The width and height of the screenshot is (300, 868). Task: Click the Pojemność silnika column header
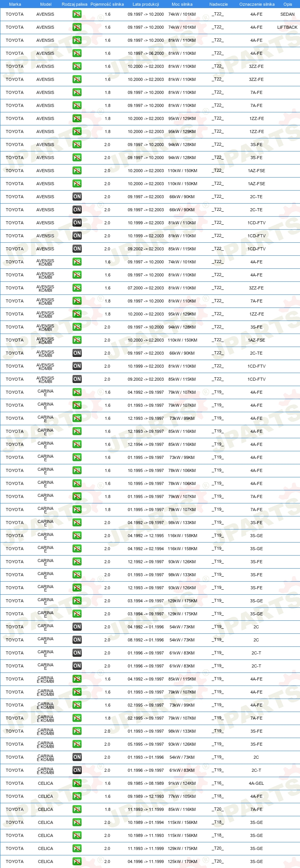pos(107,4)
